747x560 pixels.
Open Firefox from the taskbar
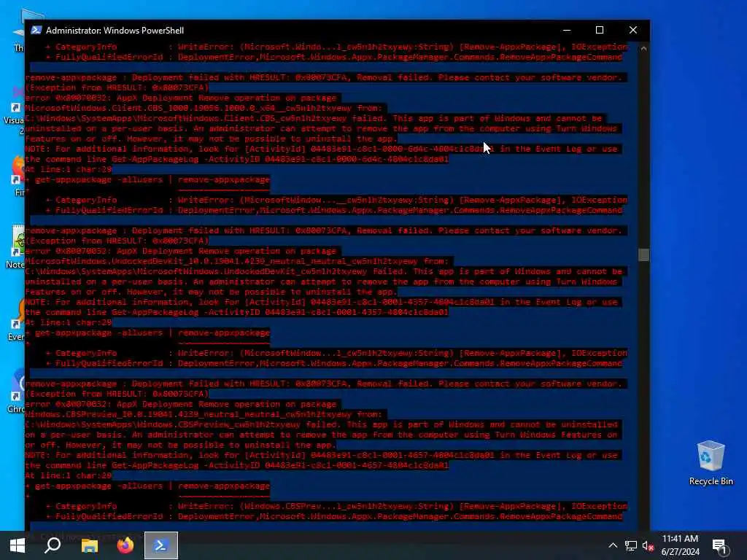(x=125, y=545)
